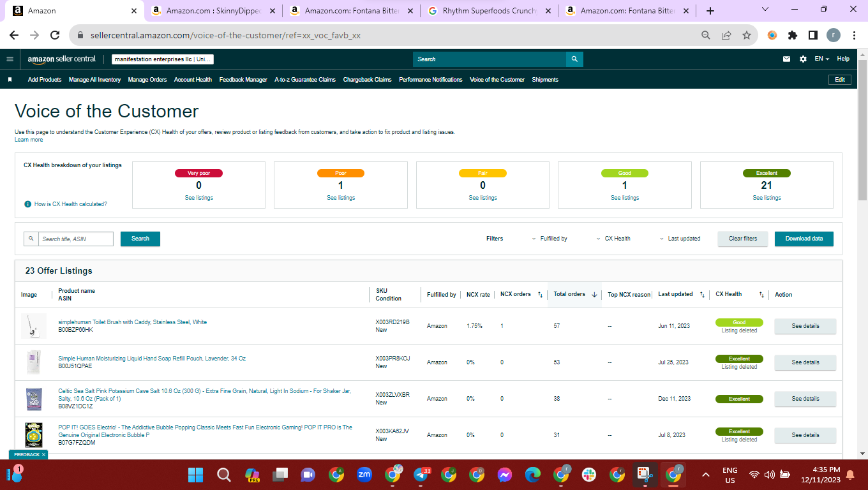Sort the table by Last updated
The height and width of the screenshot is (490, 868).
click(x=702, y=295)
